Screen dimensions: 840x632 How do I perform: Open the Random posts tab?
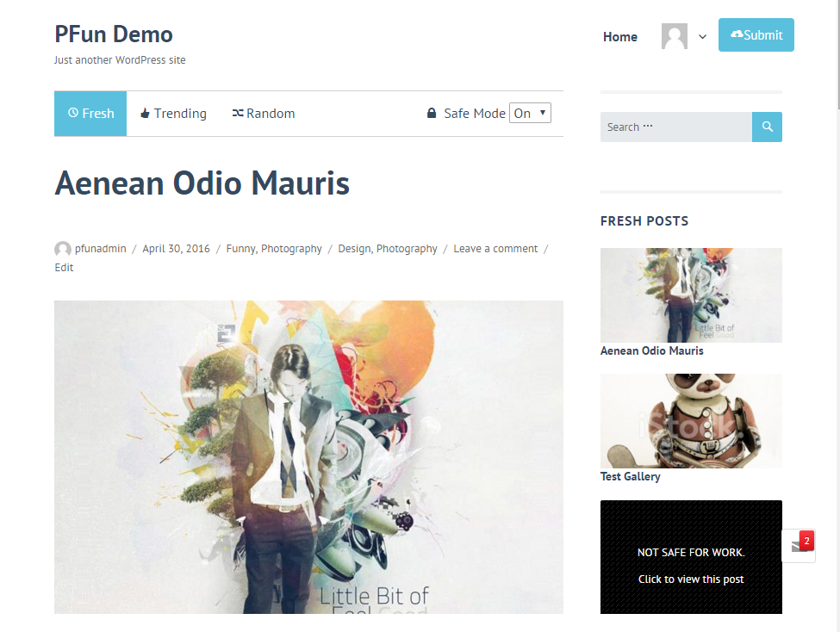click(263, 114)
